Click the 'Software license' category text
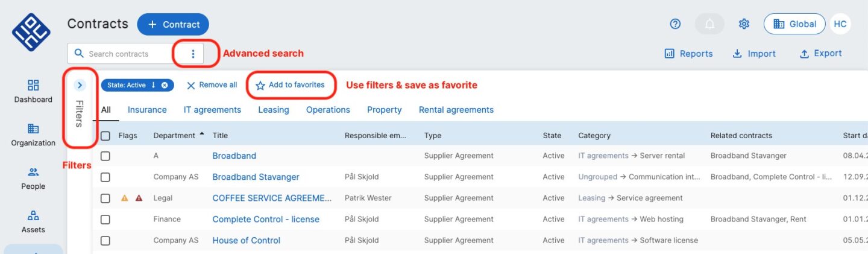Screen dimensions: 868x254 (668, 240)
